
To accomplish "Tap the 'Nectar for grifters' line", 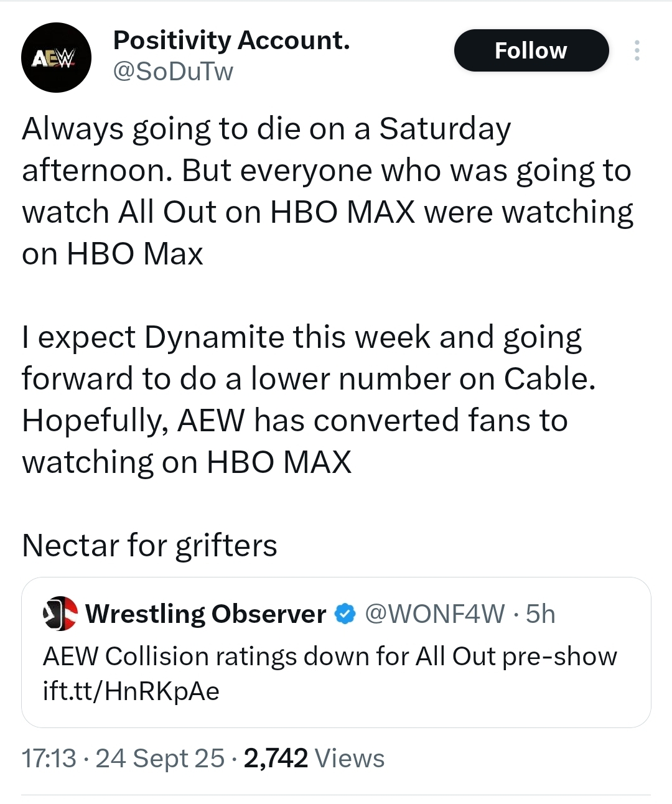I will (149, 546).
